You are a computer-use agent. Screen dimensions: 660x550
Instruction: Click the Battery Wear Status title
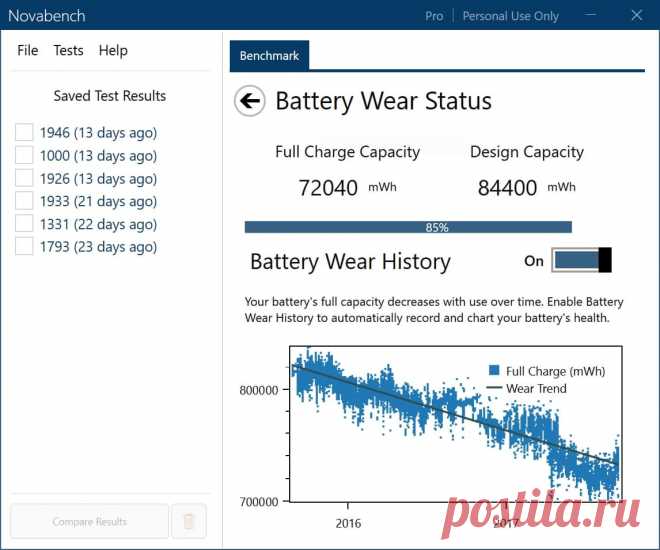pos(383,101)
